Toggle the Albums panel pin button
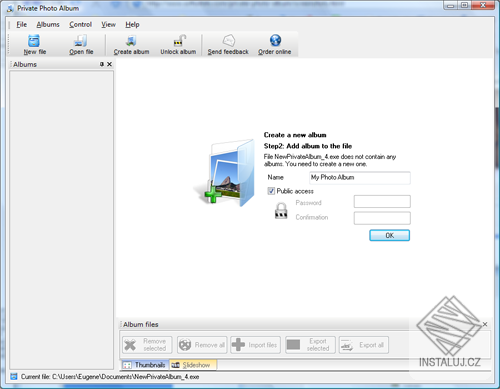The image size is (500, 389). click(x=102, y=64)
